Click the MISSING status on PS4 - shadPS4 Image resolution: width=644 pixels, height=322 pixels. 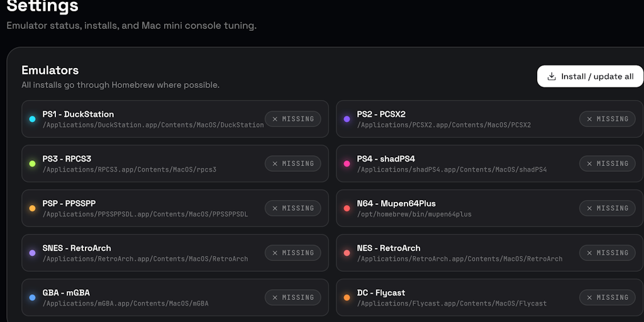(x=607, y=164)
